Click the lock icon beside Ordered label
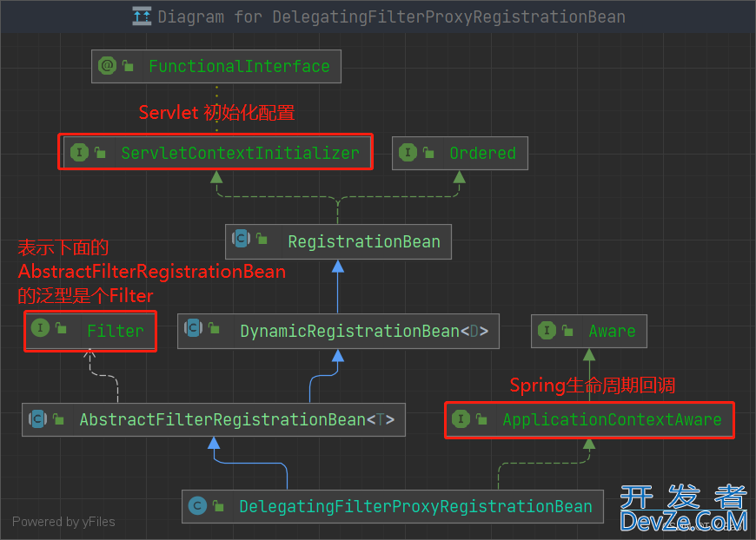The width and height of the screenshot is (756, 540). (x=428, y=152)
